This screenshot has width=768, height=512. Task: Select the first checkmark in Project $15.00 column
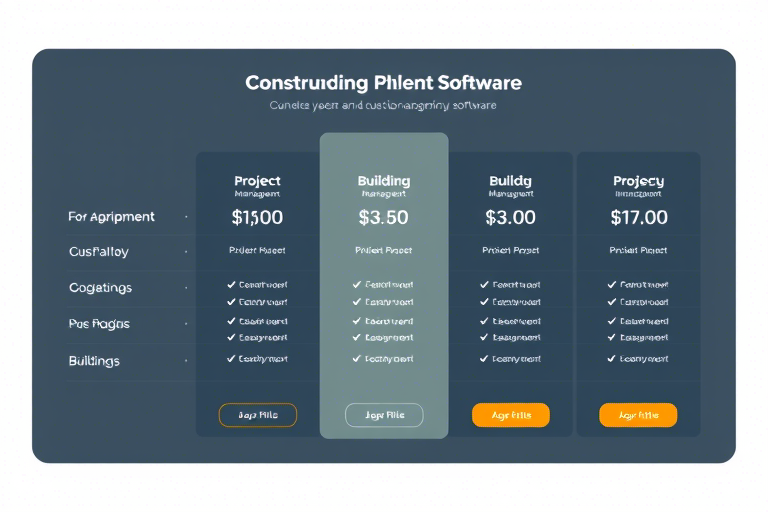pos(231,284)
